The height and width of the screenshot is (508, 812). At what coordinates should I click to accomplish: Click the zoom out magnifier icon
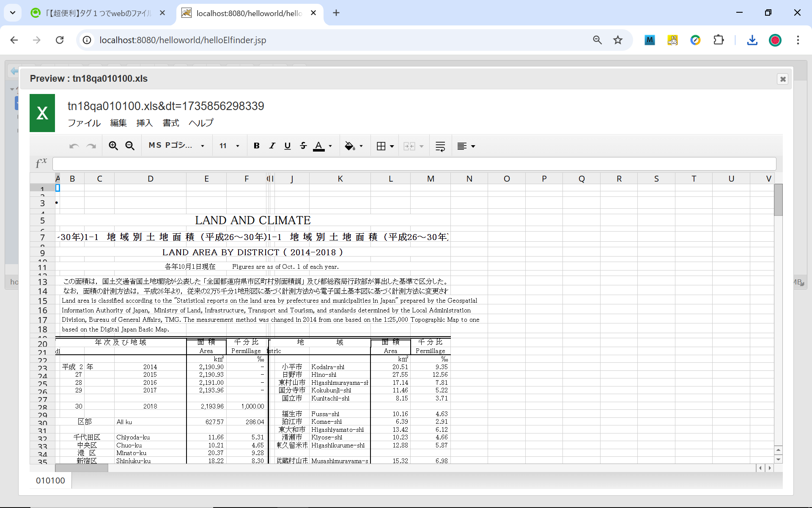pyautogui.click(x=130, y=146)
